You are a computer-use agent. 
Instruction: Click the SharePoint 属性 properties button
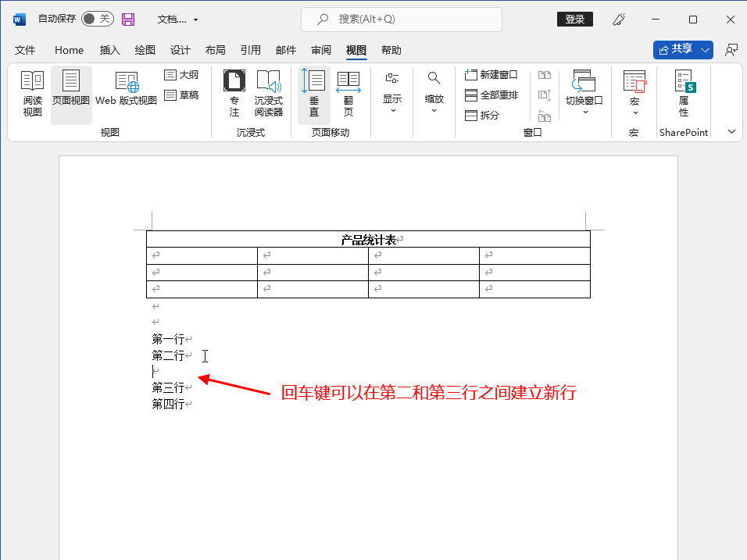point(684,94)
